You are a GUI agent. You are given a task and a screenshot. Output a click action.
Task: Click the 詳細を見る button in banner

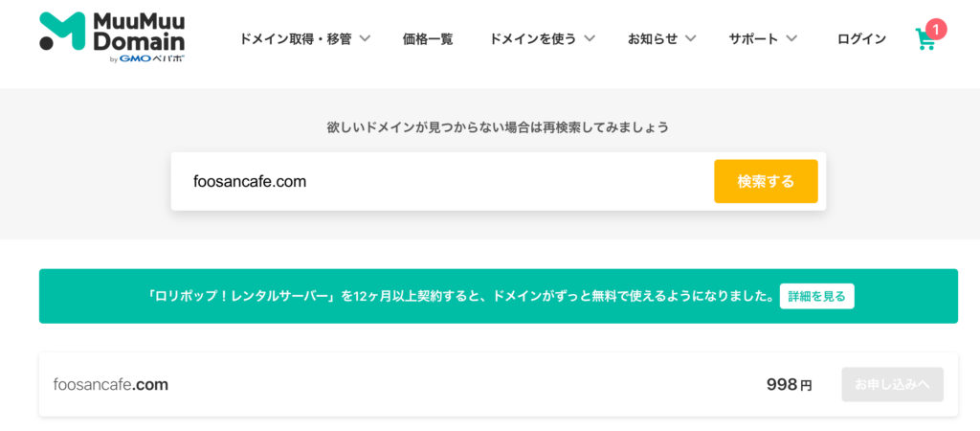pyautogui.click(x=816, y=296)
